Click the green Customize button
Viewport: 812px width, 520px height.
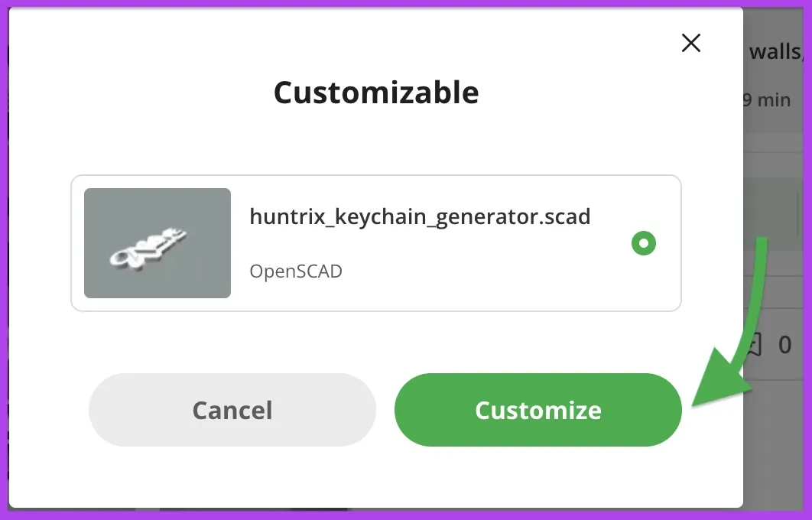[538, 410]
